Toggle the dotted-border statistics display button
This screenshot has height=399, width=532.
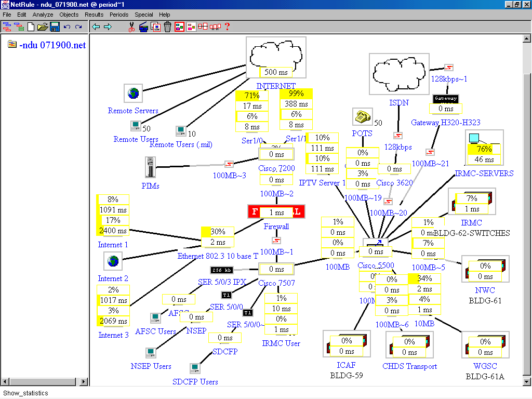point(191,26)
